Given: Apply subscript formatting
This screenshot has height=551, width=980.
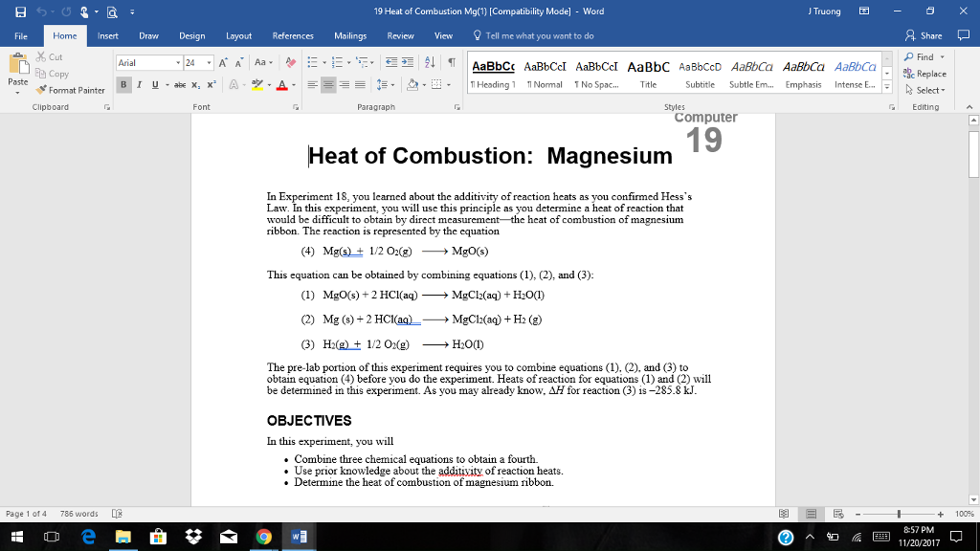Looking at the screenshot, I should [195, 85].
